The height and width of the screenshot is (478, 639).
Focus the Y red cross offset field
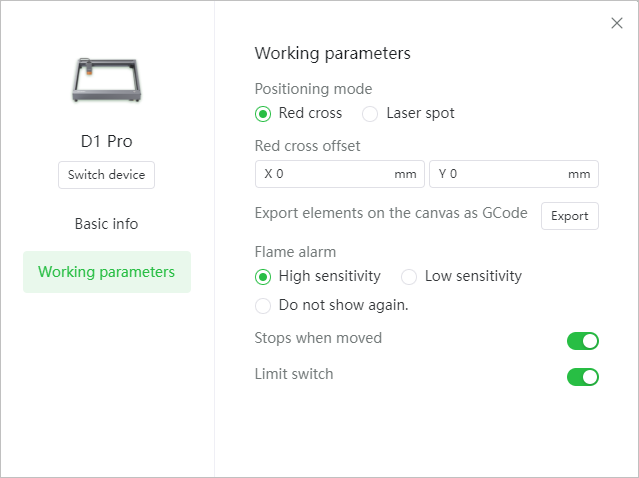(513, 174)
